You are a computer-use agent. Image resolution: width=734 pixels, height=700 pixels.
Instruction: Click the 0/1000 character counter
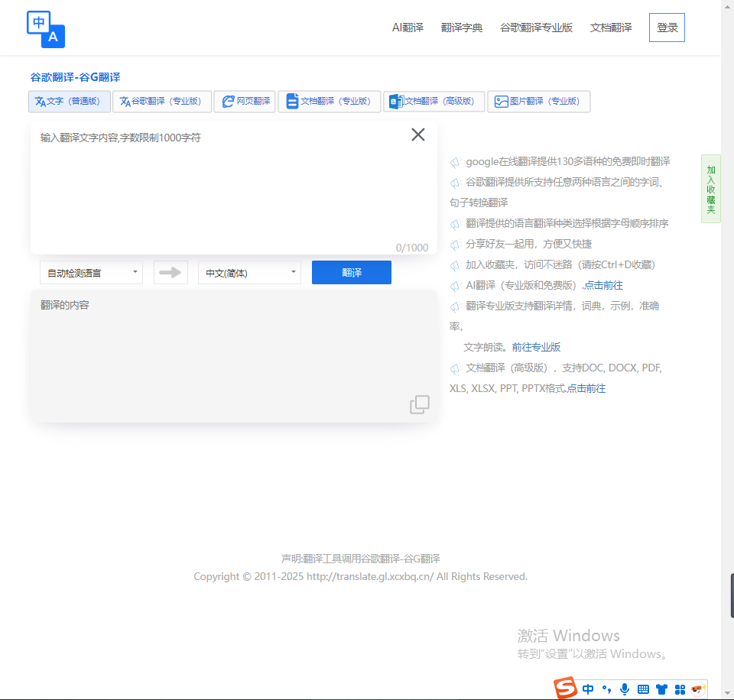412,248
